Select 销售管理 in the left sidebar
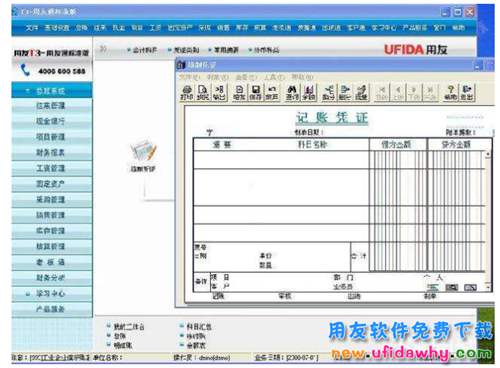The height and width of the screenshot is (368, 500). (x=52, y=215)
